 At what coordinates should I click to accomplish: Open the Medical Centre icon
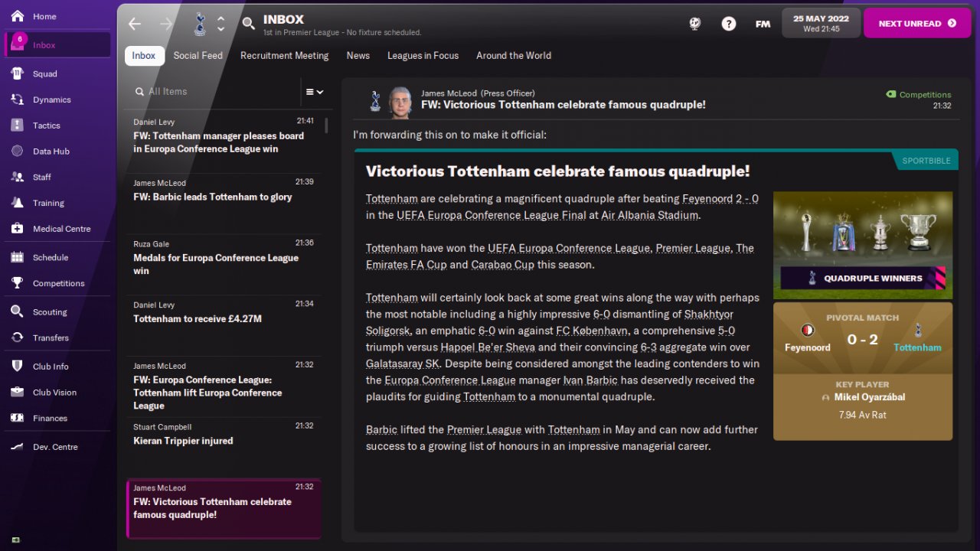click(17, 229)
